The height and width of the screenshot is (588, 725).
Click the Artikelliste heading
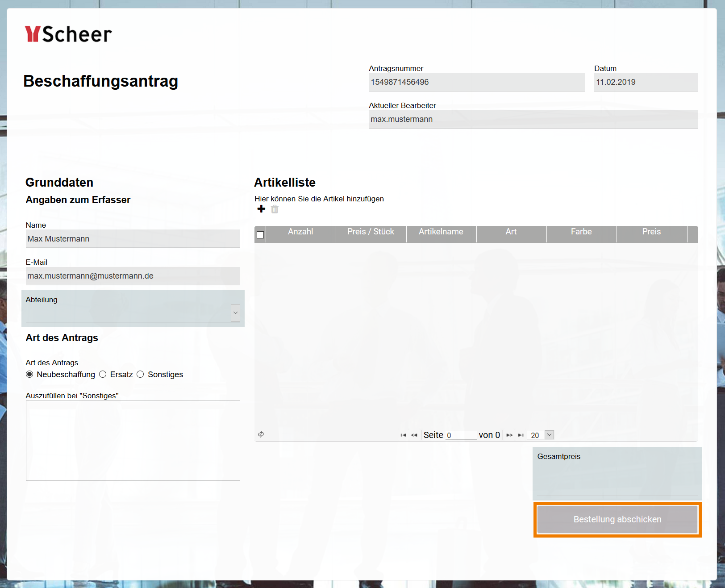pos(285,182)
